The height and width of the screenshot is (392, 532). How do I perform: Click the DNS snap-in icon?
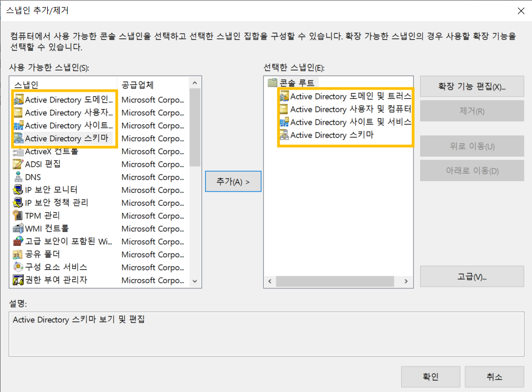pyautogui.click(x=18, y=177)
